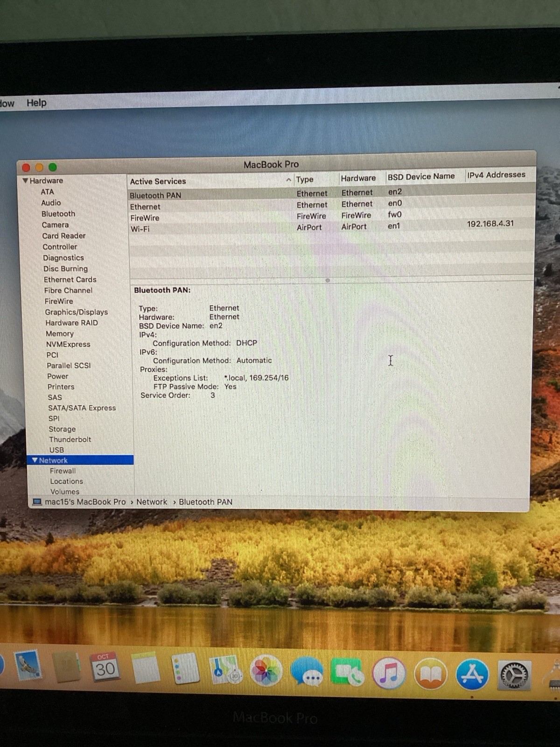
Task: Click the Hardware column header
Action: coord(358,178)
